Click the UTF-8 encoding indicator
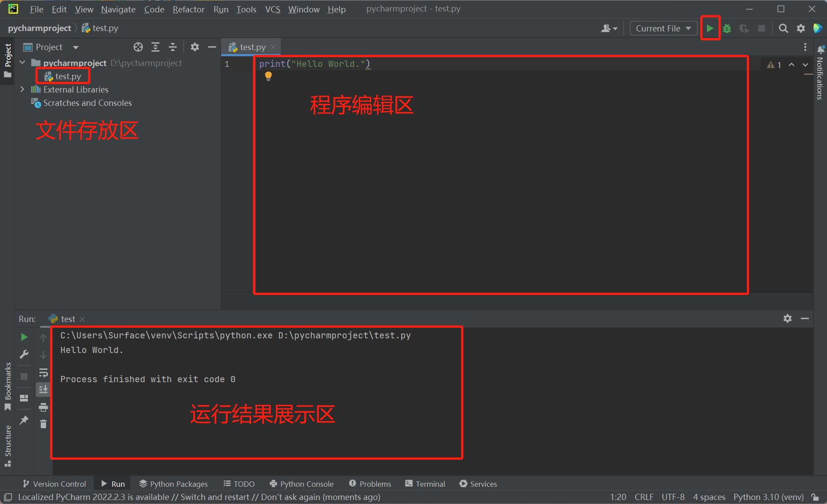This screenshot has width=827, height=504. pos(673,497)
